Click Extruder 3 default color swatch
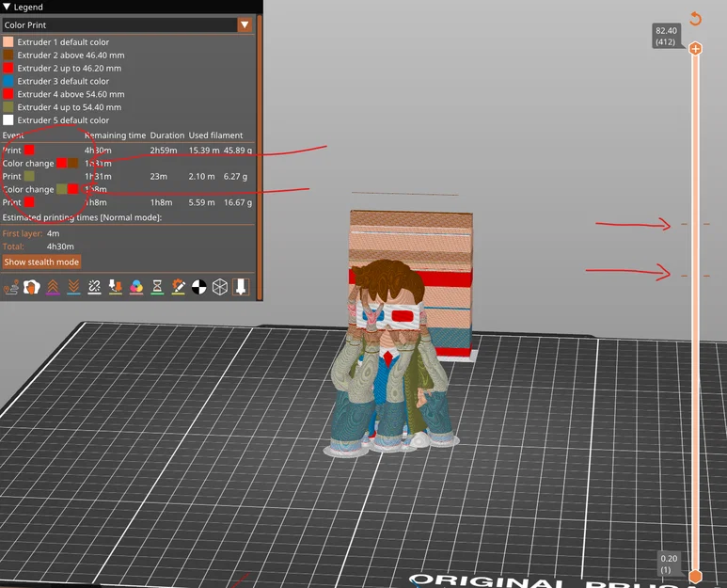Image resolution: width=727 pixels, height=588 pixels. [x=8, y=81]
